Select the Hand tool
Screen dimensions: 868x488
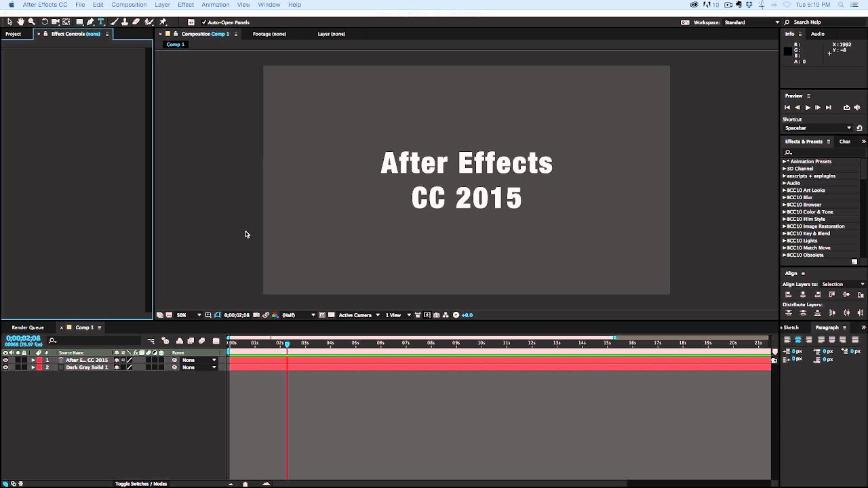pos(20,22)
